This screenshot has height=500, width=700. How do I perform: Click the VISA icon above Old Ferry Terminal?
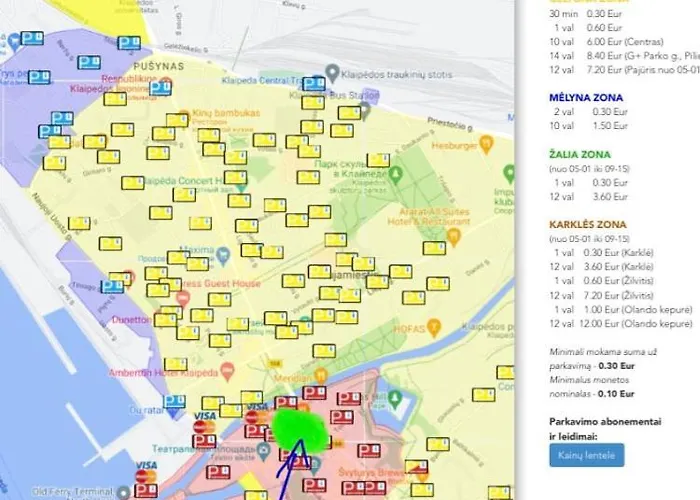[145, 467]
